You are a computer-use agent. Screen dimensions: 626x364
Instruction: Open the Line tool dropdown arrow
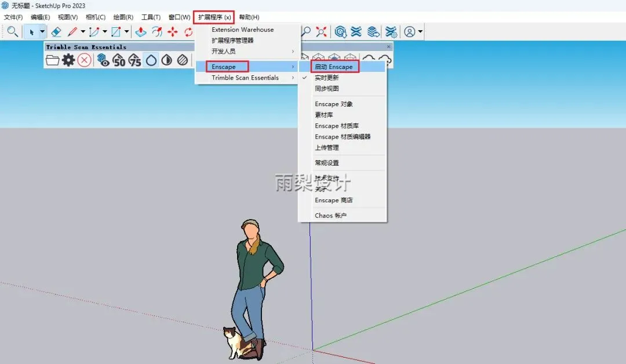(x=83, y=32)
